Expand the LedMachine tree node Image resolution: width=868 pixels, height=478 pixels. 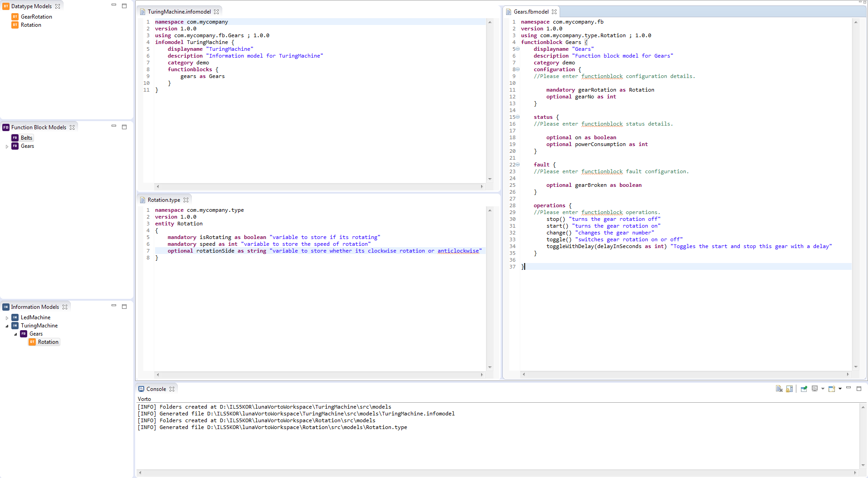[7, 318]
